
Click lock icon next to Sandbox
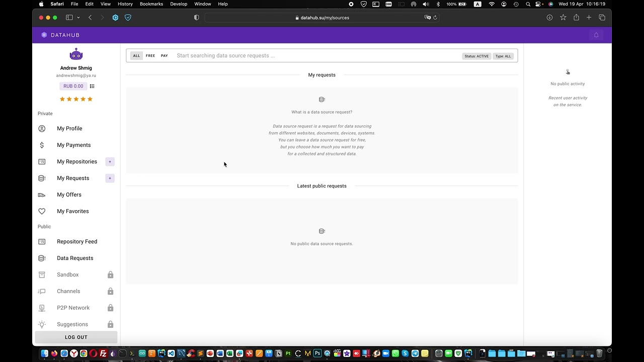[110, 275]
